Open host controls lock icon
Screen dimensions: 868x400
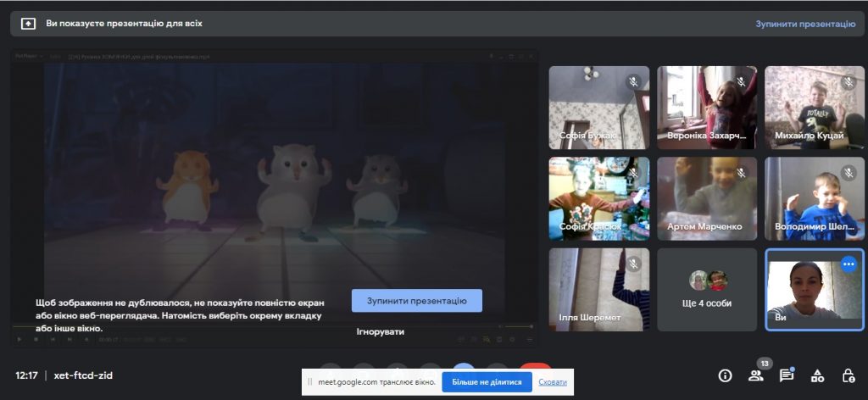coord(848,375)
